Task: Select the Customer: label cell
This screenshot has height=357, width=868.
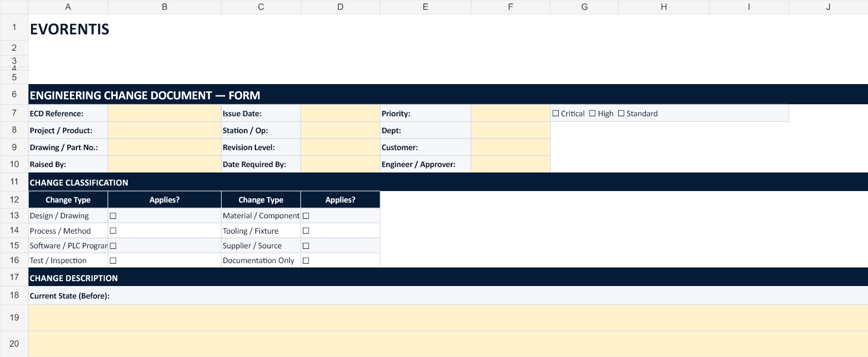Action: point(426,147)
